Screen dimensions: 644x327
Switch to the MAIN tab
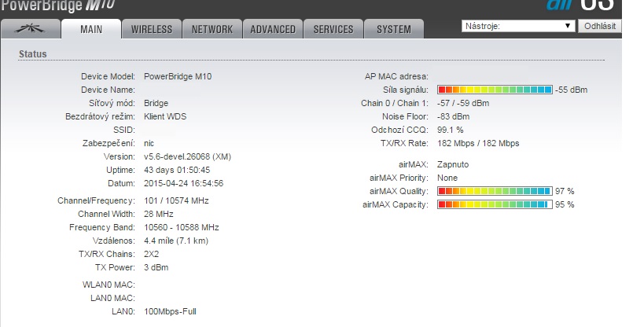[x=91, y=29]
